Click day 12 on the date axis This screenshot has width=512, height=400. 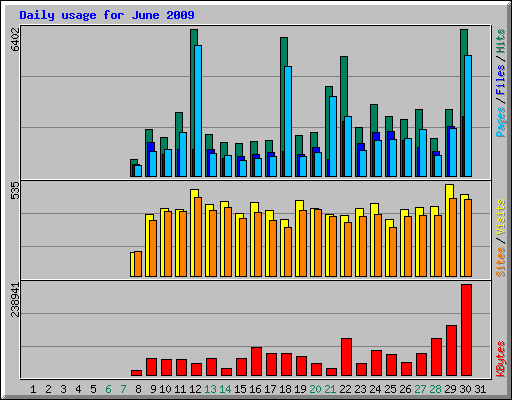click(195, 389)
